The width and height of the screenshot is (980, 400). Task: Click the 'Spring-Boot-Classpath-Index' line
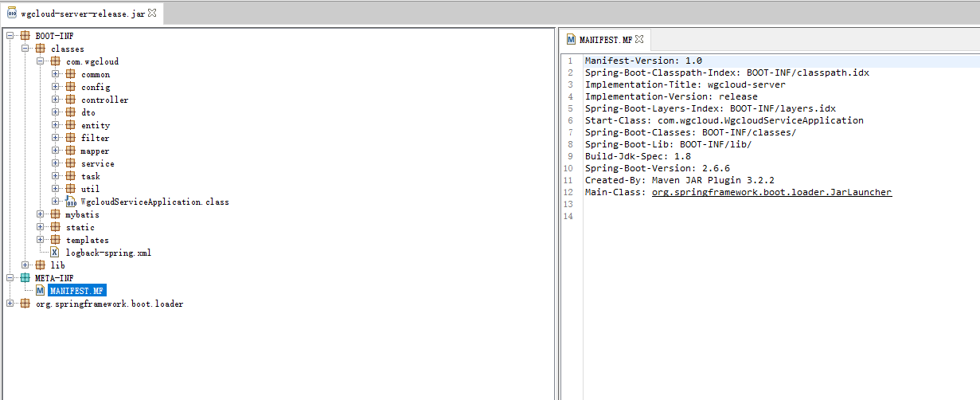[727, 73]
